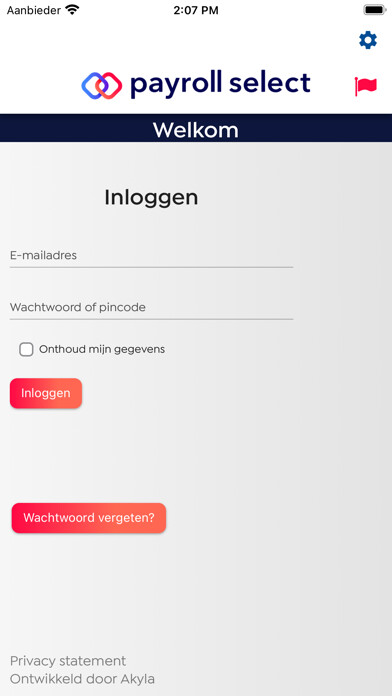Tap the battery indicator icon

click(x=375, y=10)
